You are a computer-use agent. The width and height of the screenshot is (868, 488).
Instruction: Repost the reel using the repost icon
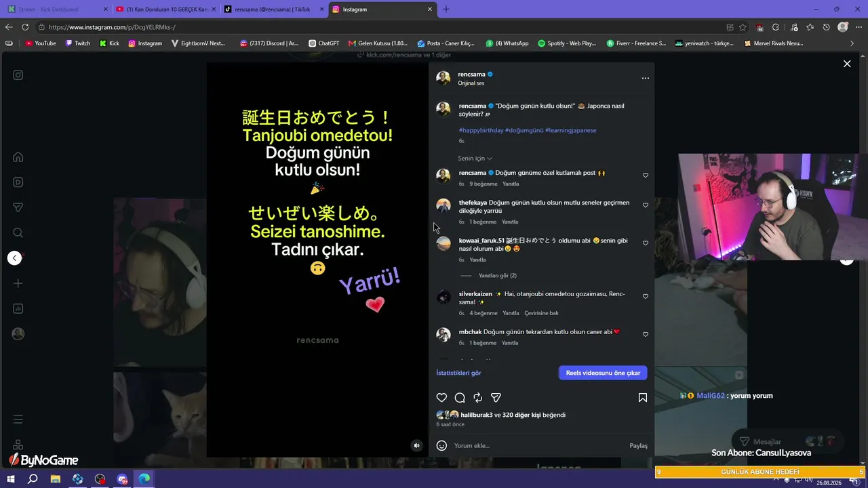click(x=478, y=398)
